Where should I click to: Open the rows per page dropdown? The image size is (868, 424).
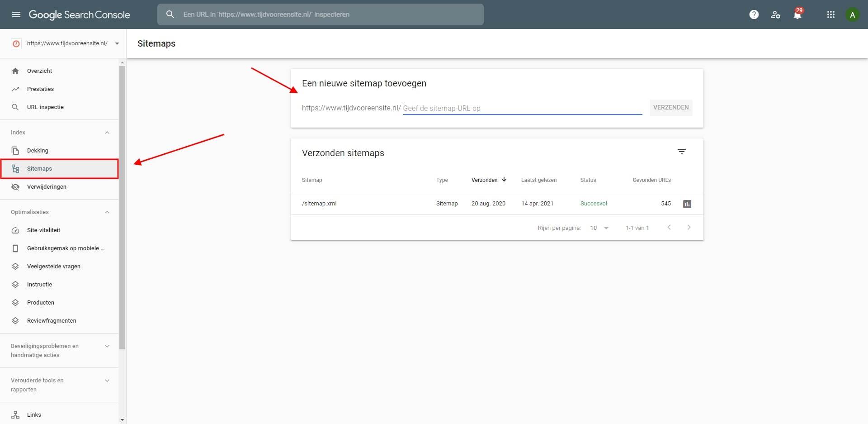pyautogui.click(x=599, y=228)
